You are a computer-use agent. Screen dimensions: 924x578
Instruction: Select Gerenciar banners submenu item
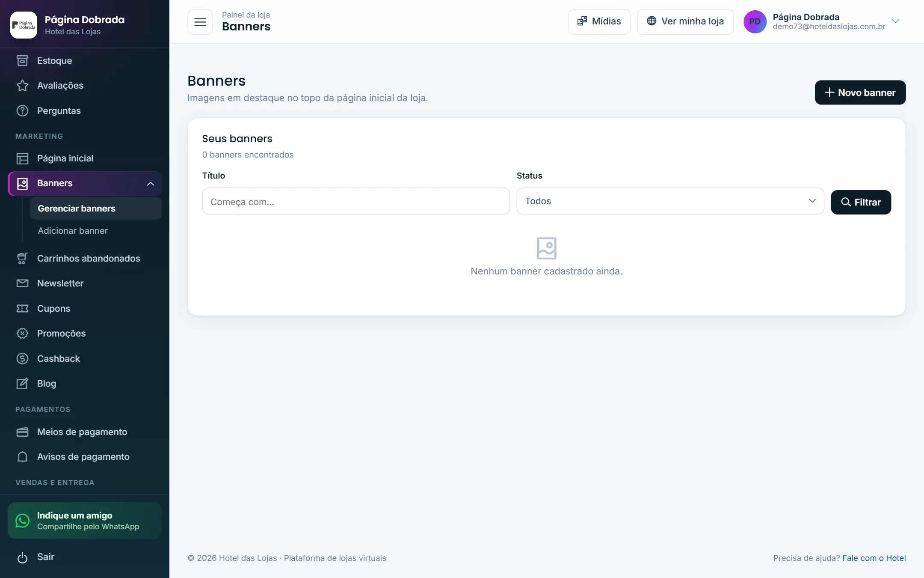(x=96, y=209)
